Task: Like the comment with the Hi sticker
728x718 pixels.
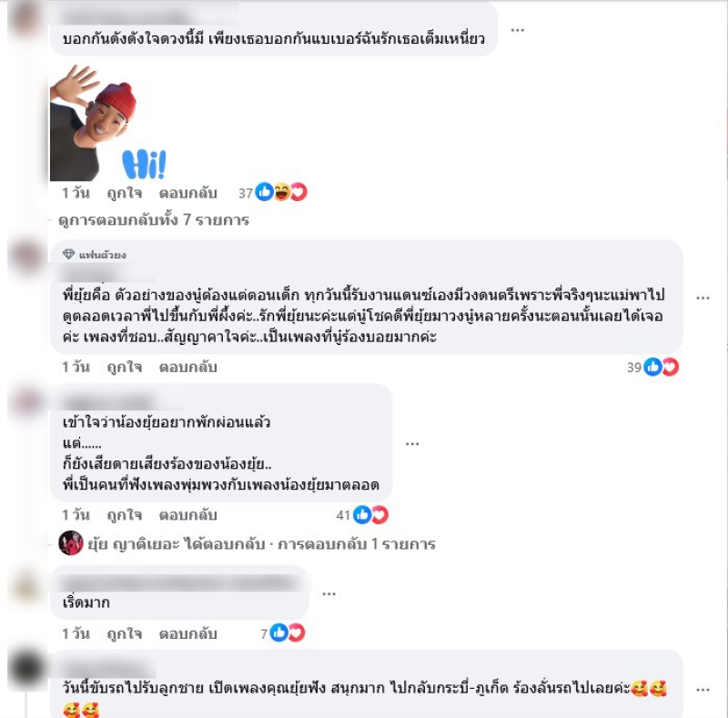Action: [x=124, y=193]
